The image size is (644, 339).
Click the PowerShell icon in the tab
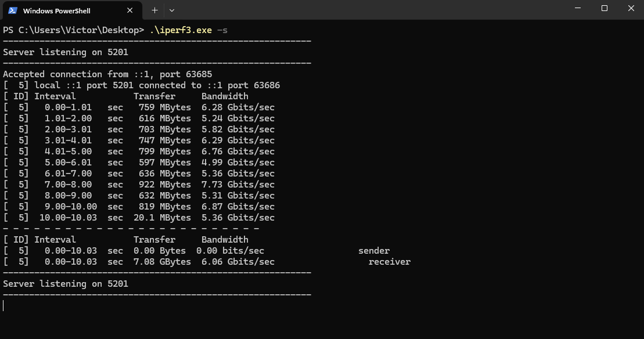point(13,10)
